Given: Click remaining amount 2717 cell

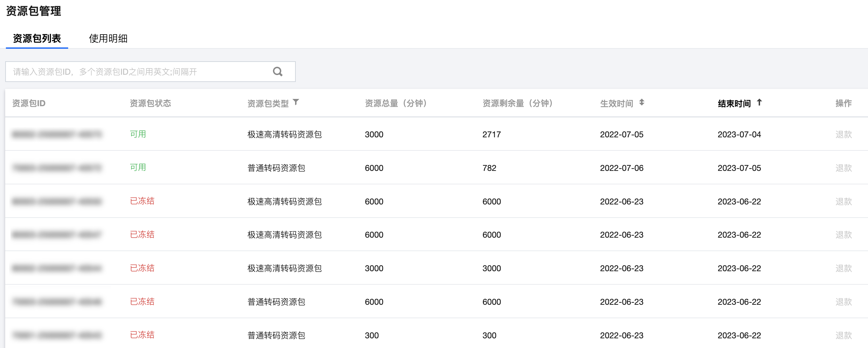Looking at the screenshot, I should tap(492, 135).
